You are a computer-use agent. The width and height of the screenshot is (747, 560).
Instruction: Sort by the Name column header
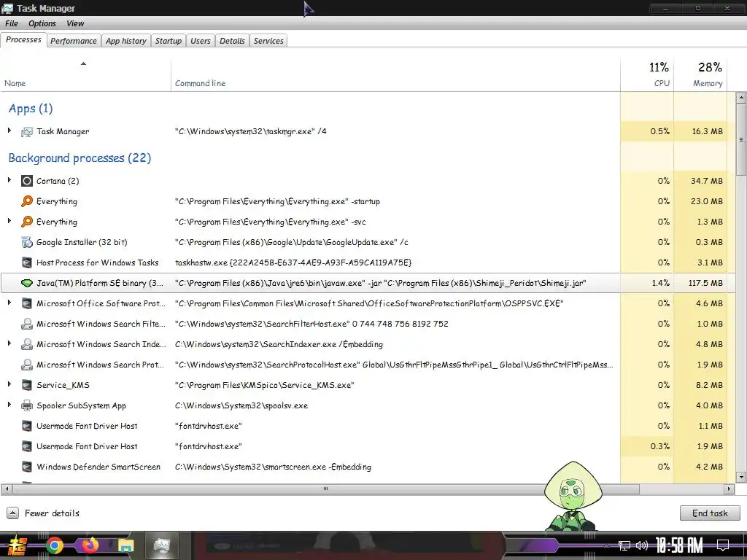[x=85, y=75]
